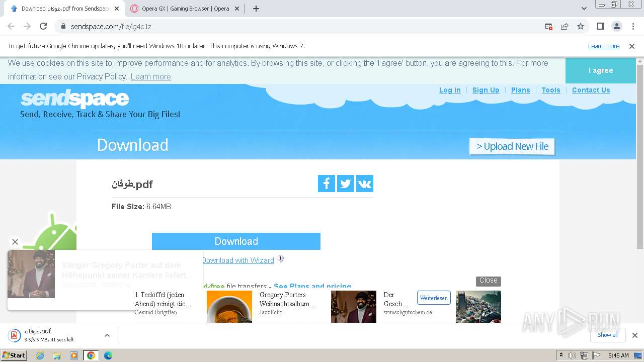Screen dimensions: 644x362
Task: Click the help icon beside Download with Wizard
Action: 281,259
